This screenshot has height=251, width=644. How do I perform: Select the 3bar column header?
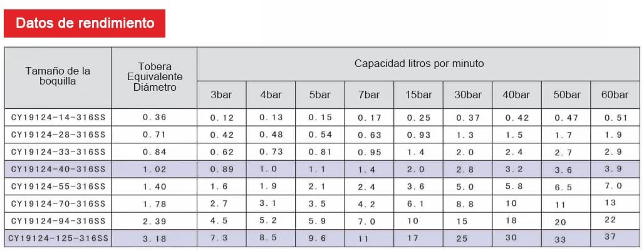(222, 95)
